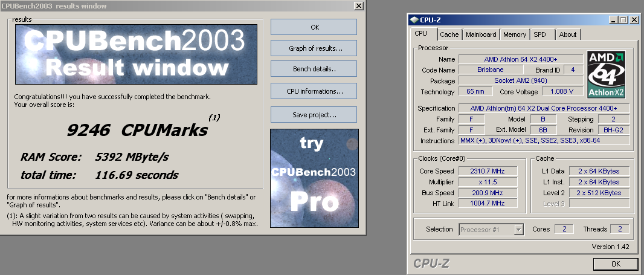Click the Version 1.42 label
This screenshot has height=275, width=644.
click(x=610, y=247)
